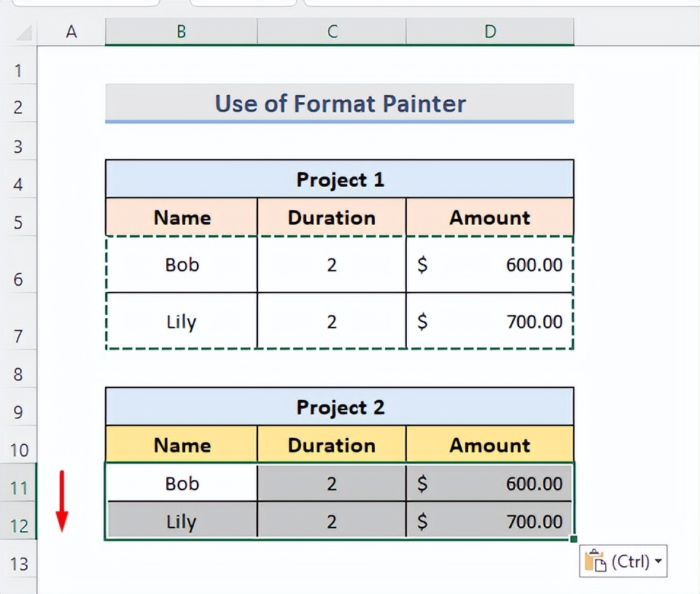Select column D header
The image size is (700, 594).
pyautogui.click(x=490, y=31)
